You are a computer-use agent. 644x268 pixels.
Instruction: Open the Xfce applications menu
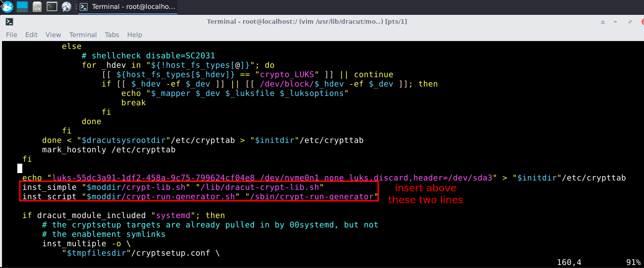[6, 6]
